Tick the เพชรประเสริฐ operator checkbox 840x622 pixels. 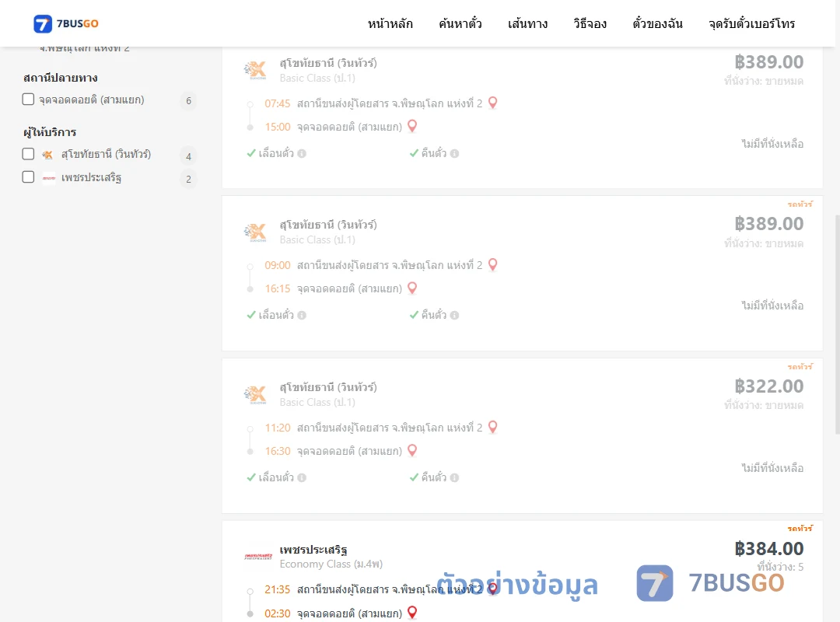(29, 176)
